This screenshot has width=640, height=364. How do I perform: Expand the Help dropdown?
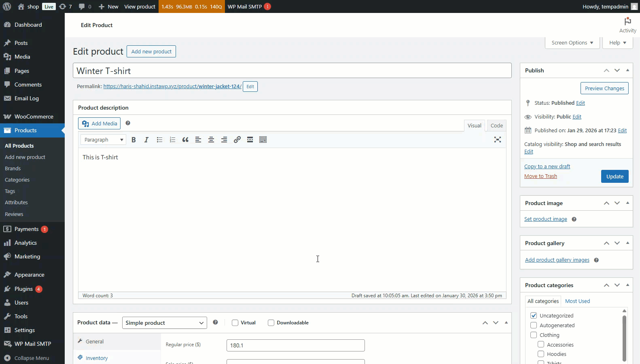click(618, 42)
